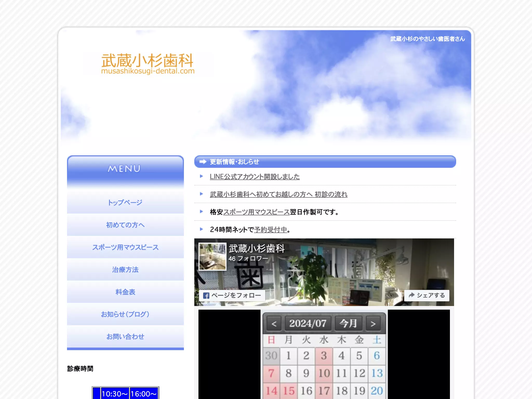Follow the スポーツ用マウスピース inline link
The image size is (532, 399).
(256, 212)
